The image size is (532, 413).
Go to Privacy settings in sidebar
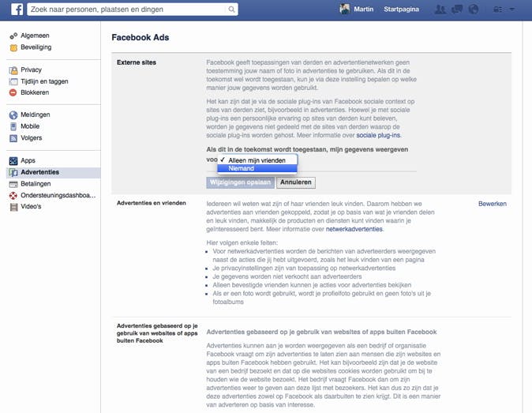[x=32, y=70]
